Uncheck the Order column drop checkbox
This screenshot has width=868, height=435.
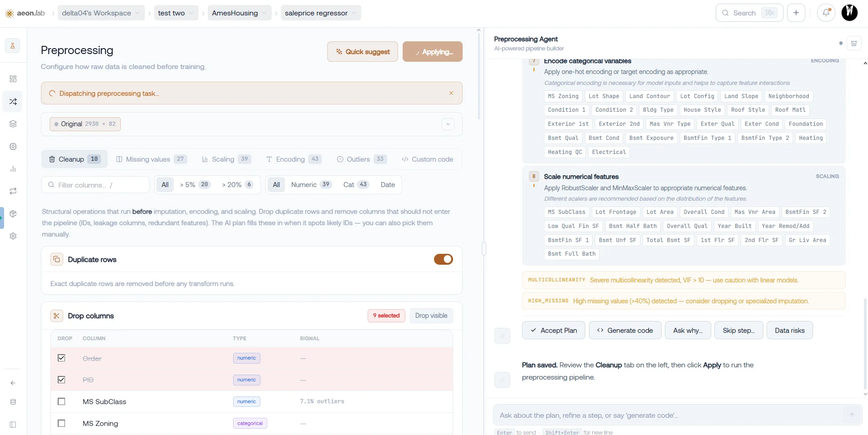coord(61,358)
